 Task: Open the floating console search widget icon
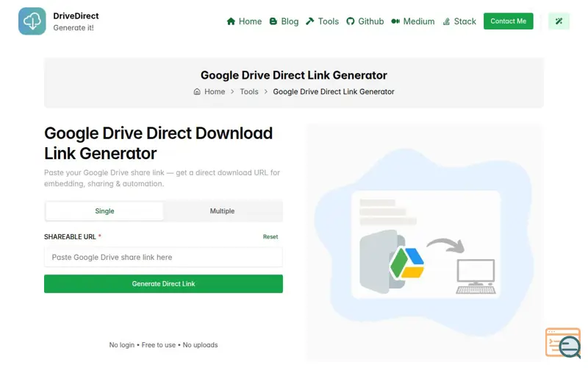563,342
